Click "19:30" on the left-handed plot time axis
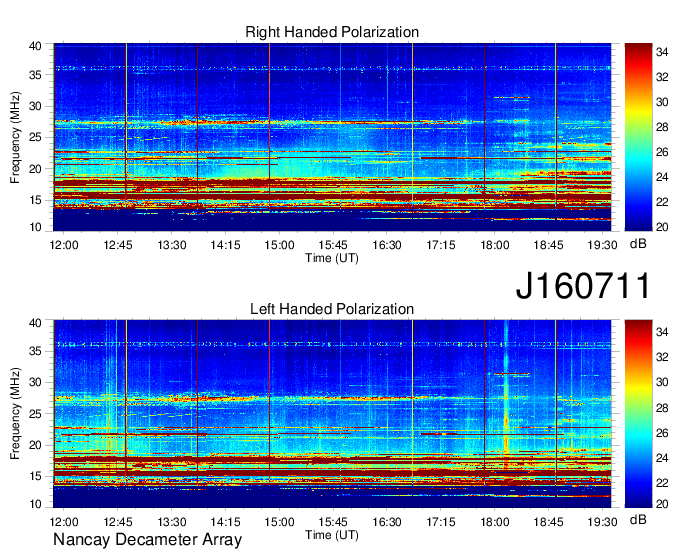The width and height of the screenshot is (680, 552). click(x=602, y=522)
